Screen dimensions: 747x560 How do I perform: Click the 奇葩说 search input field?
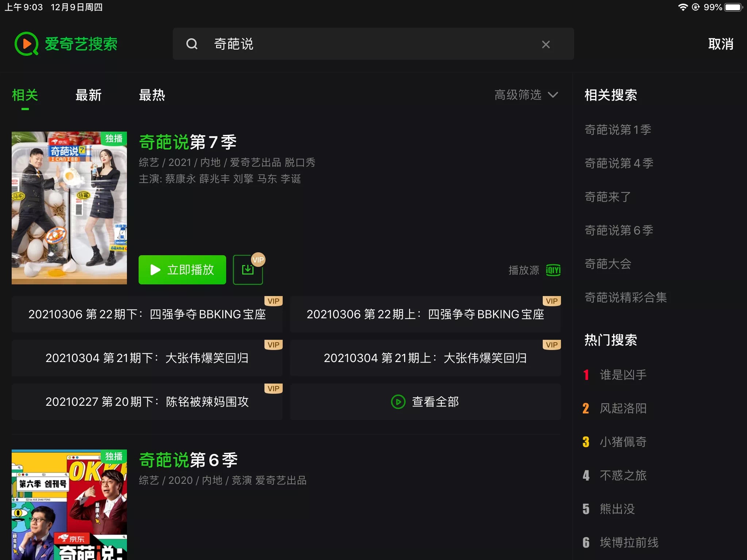tap(373, 44)
